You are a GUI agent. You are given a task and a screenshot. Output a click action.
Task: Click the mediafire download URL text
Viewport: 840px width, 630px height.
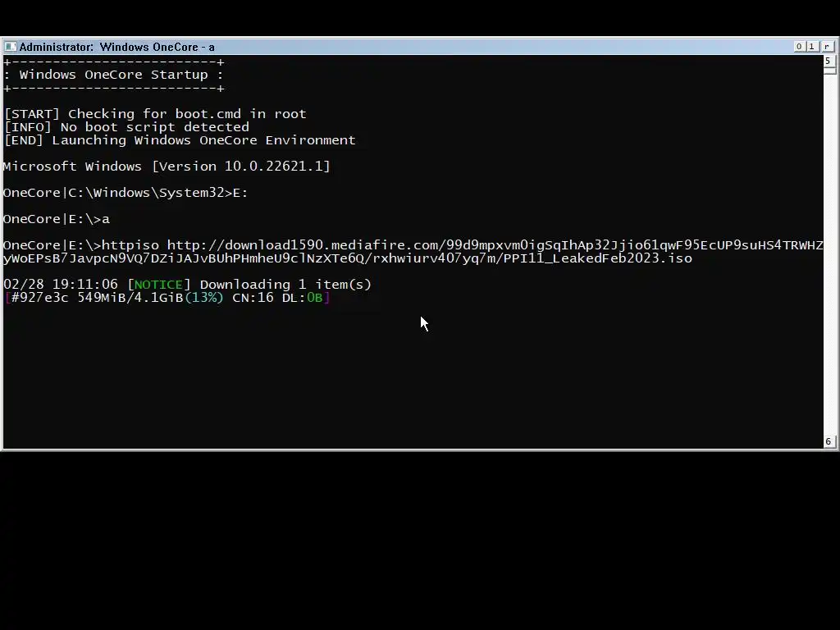coord(413,252)
